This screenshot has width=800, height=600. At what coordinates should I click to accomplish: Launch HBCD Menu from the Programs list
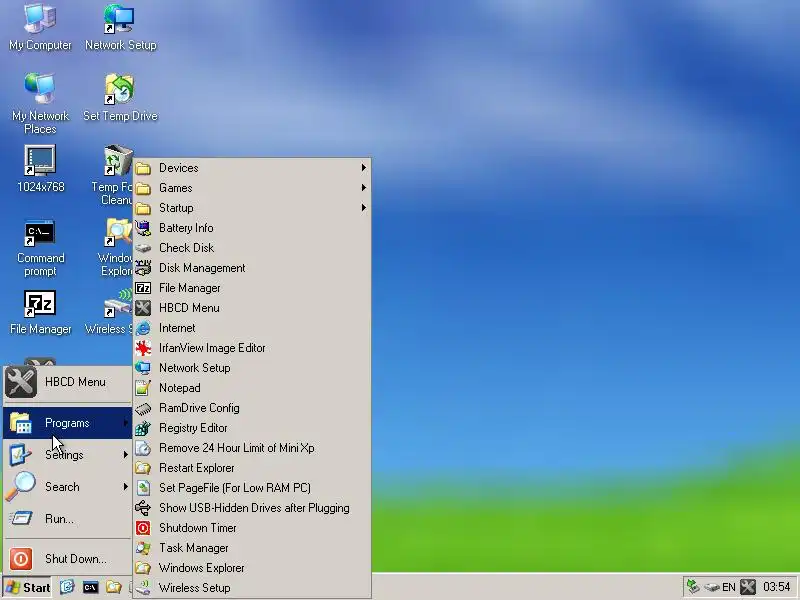point(252,308)
